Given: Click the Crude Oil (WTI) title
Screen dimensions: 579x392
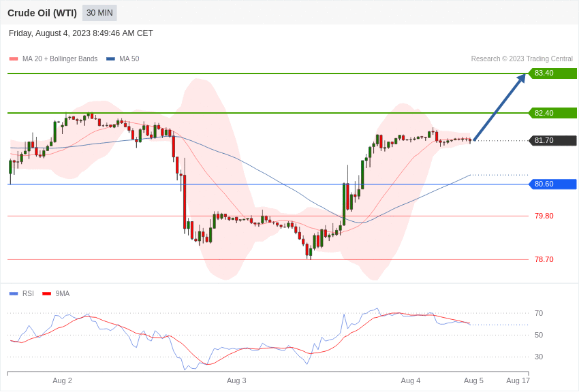Looking at the screenshot, I should click(x=42, y=13).
